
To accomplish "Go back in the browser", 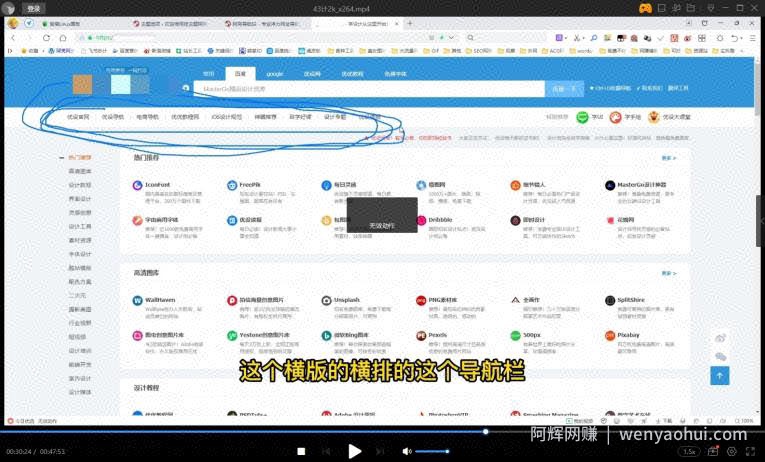I will [13, 38].
